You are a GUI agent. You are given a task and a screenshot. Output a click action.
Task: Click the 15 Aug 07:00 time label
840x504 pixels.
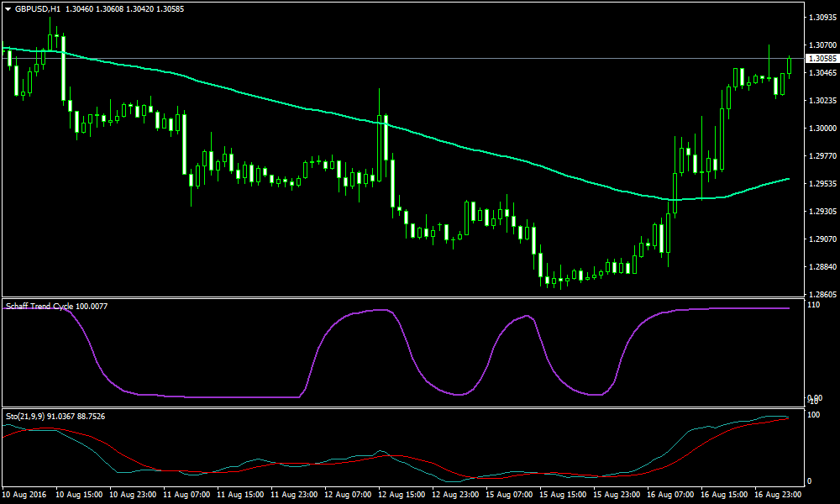pos(507,496)
